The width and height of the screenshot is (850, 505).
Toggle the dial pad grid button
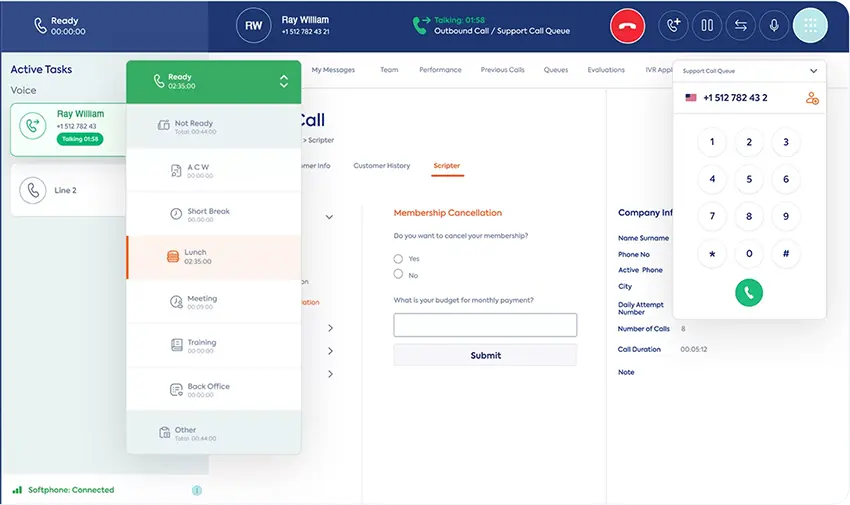pyautogui.click(x=810, y=25)
